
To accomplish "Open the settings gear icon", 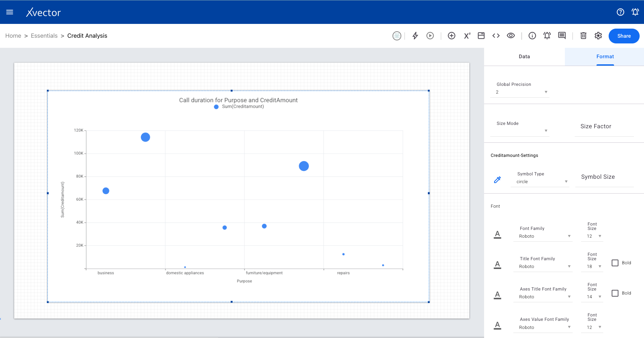I will click(x=598, y=36).
